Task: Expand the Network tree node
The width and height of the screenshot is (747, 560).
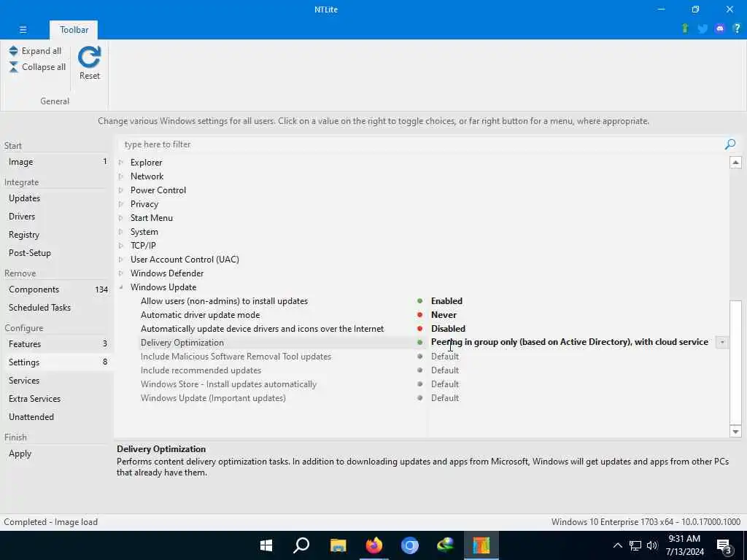Action: [121, 176]
